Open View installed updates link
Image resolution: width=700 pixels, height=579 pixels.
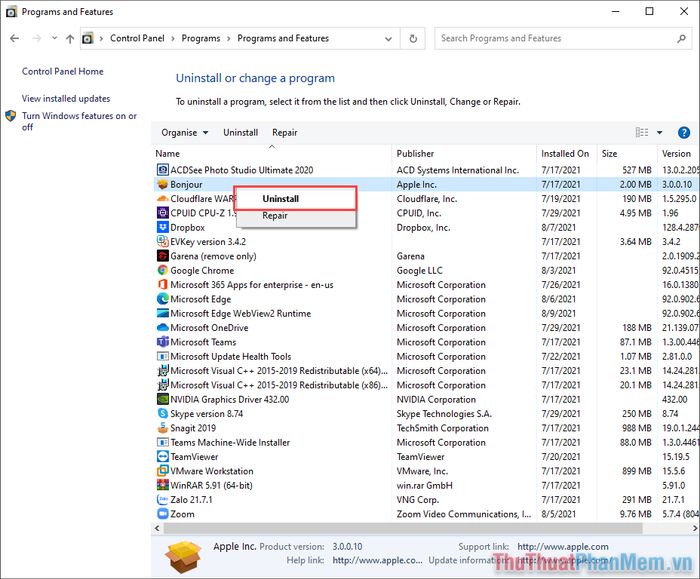[x=66, y=99]
